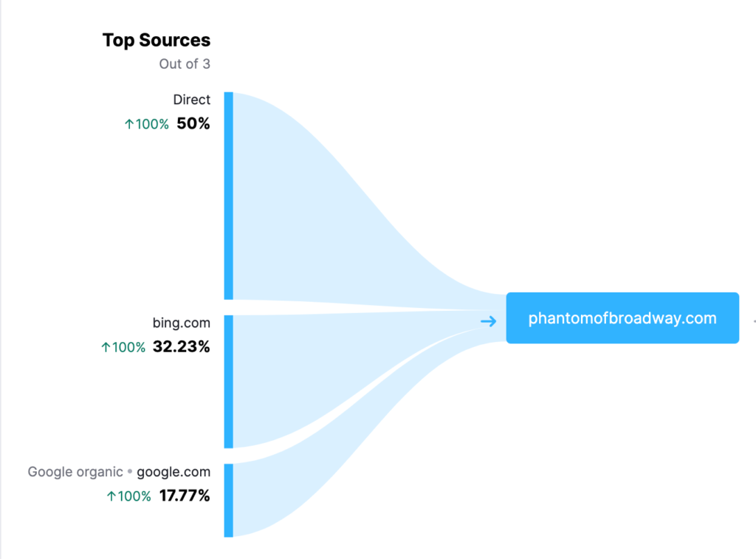Open the google.com source link
756x559 pixels.
tap(173, 472)
